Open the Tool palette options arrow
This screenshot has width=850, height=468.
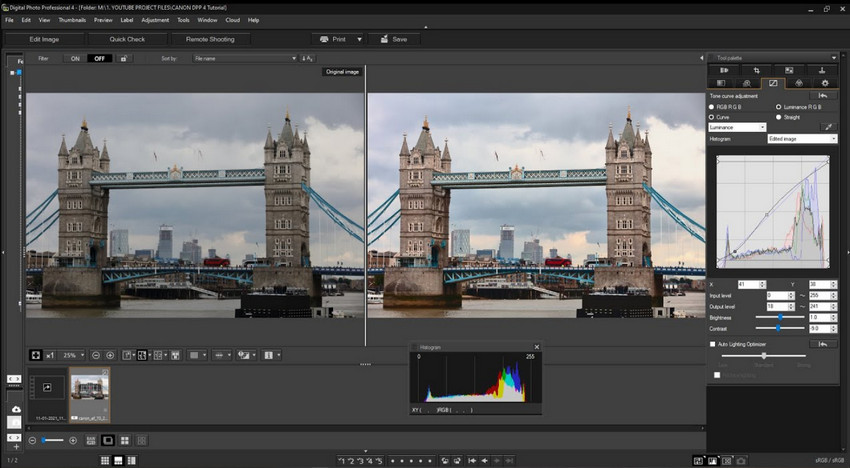click(833, 58)
